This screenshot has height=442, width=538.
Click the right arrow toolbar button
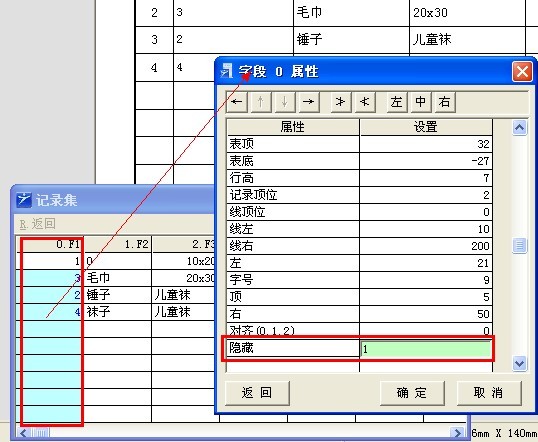[308, 102]
